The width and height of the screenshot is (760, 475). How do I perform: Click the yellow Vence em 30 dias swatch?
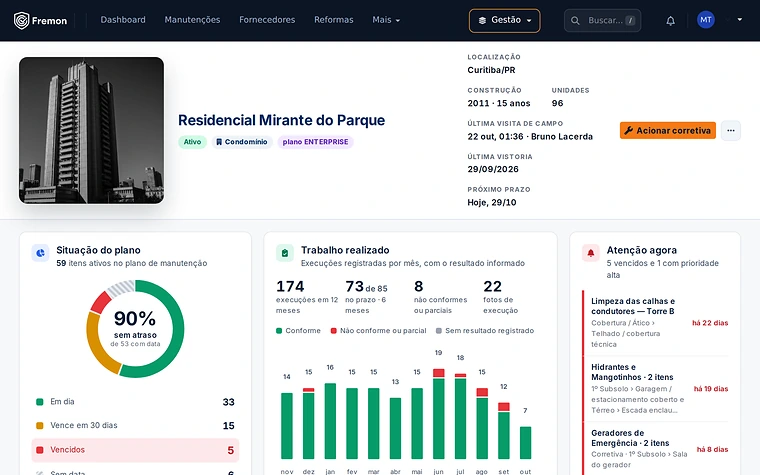point(40,426)
